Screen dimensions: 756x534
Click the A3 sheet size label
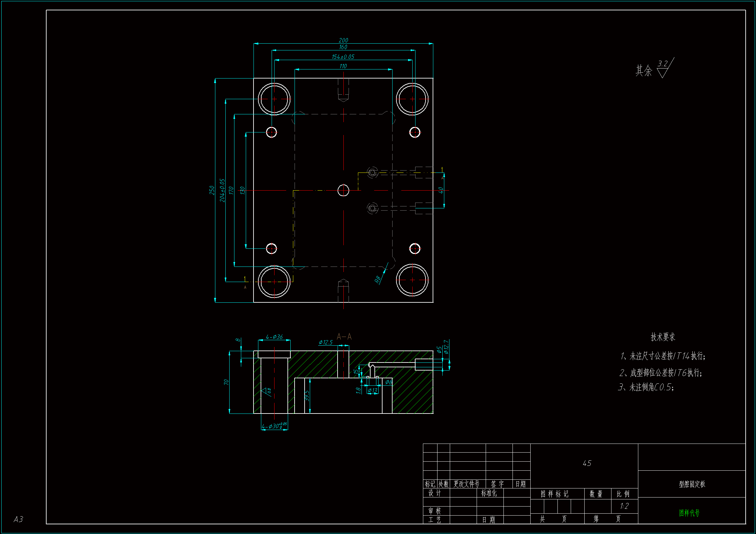[18, 519]
